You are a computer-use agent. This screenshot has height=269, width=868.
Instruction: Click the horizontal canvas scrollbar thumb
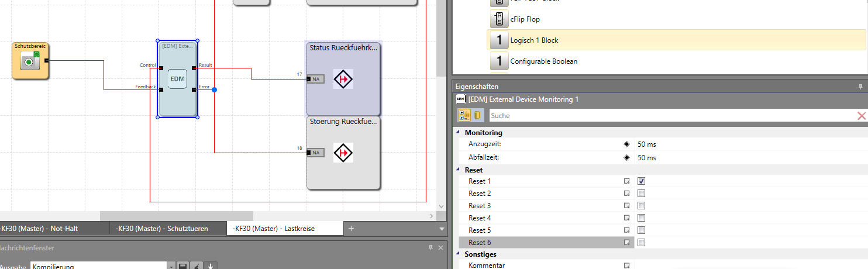[x=175, y=216]
